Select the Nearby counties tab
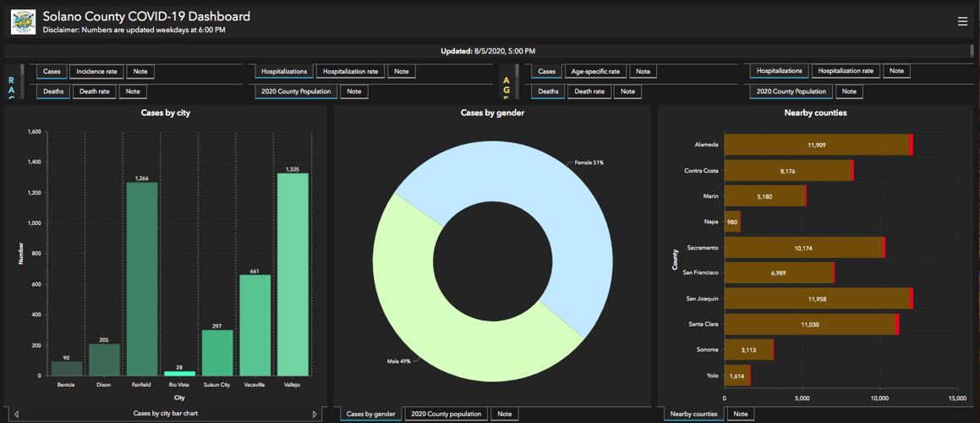Viewport: 980px width, 423px height. (x=693, y=414)
